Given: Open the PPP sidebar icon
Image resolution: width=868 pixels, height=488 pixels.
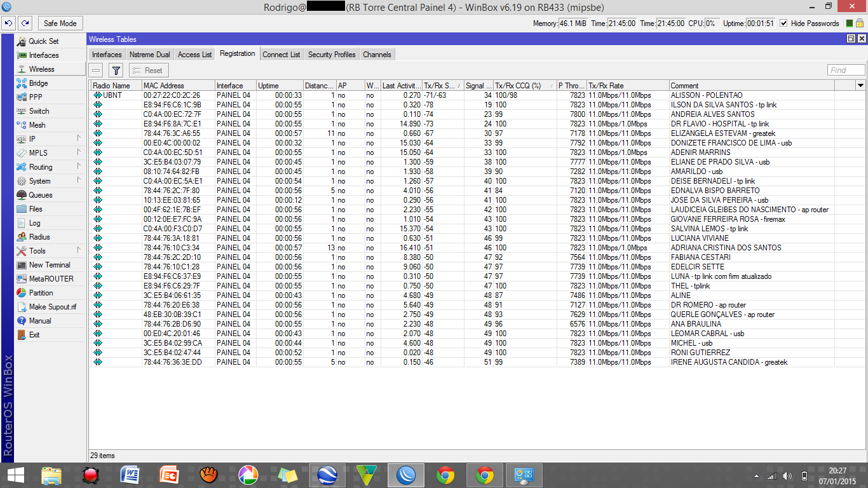Looking at the screenshot, I should pos(22,97).
